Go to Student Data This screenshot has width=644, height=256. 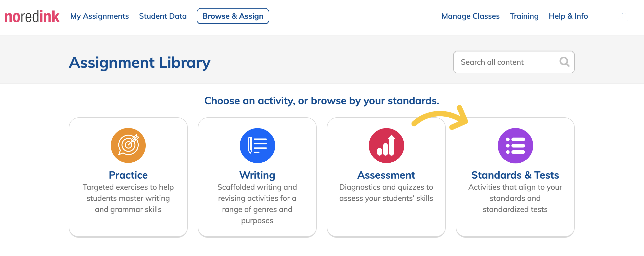click(163, 16)
